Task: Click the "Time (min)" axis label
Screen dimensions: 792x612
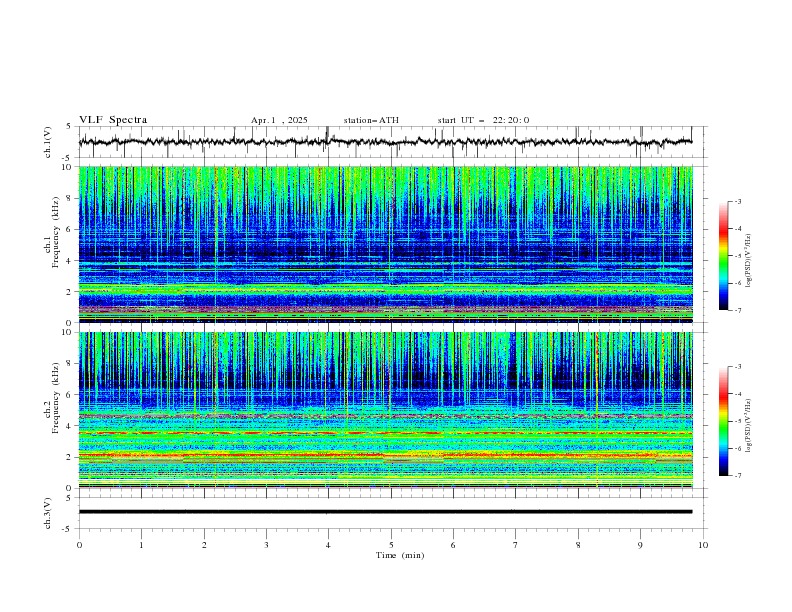Action: pyautogui.click(x=400, y=555)
